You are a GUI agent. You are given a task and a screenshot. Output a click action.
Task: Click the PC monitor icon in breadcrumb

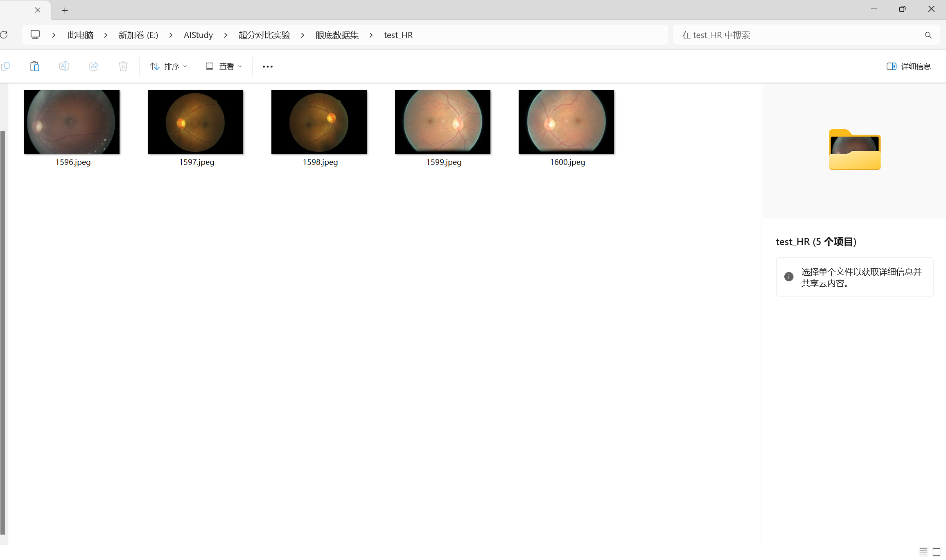tap(35, 35)
